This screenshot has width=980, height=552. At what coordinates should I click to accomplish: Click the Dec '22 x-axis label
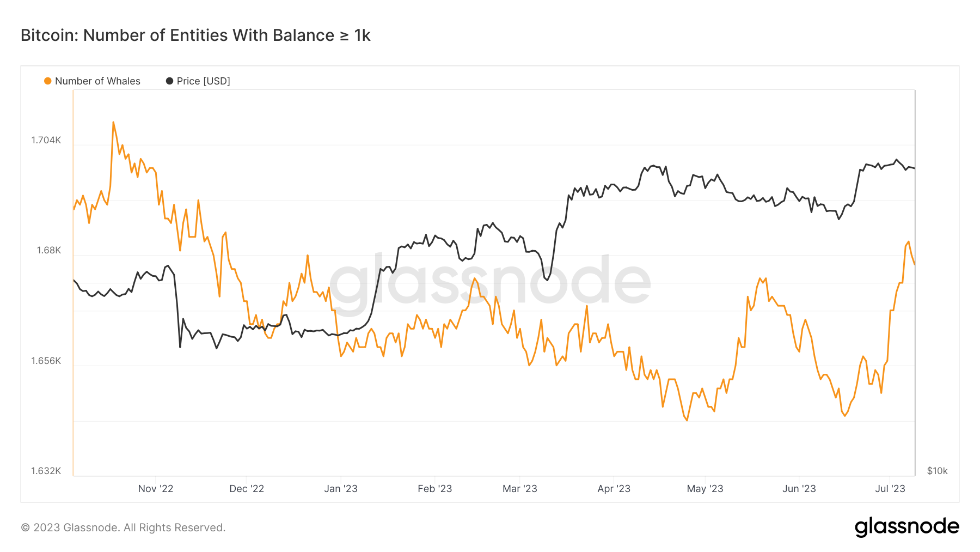247,489
